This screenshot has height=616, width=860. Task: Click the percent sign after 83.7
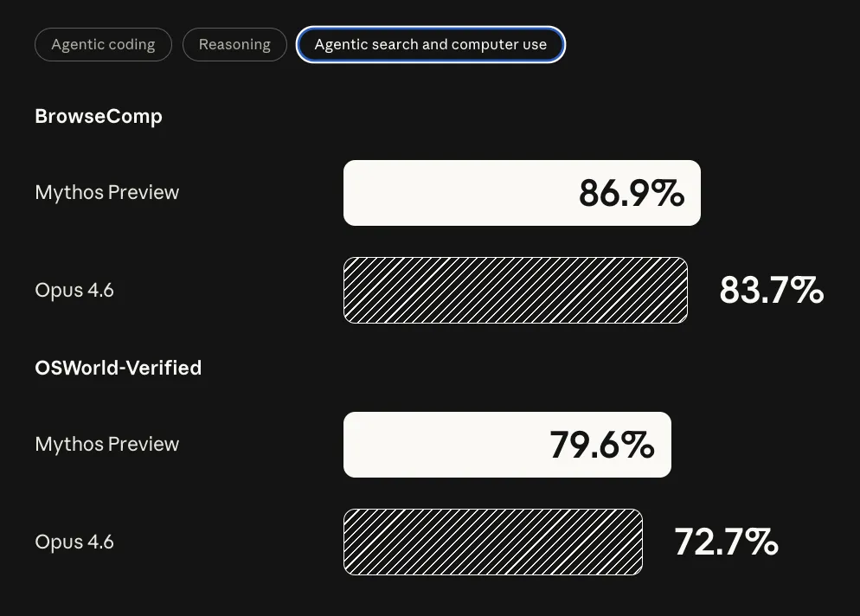pos(807,290)
